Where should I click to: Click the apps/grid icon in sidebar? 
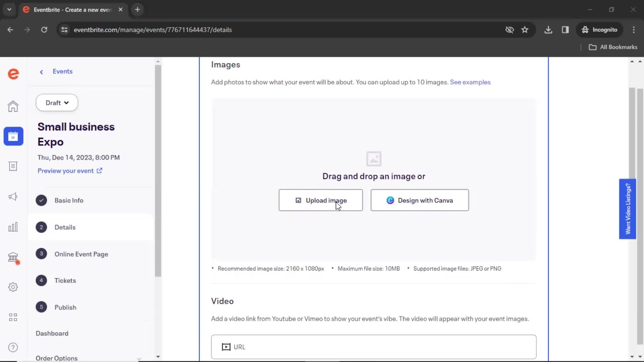click(x=13, y=317)
